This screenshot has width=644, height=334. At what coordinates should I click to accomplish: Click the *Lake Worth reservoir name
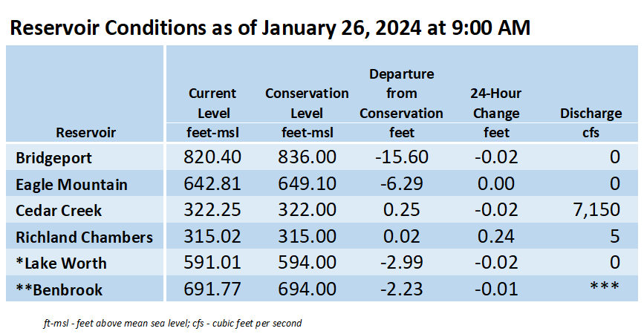pyautogui.click(x=61, y=263)
